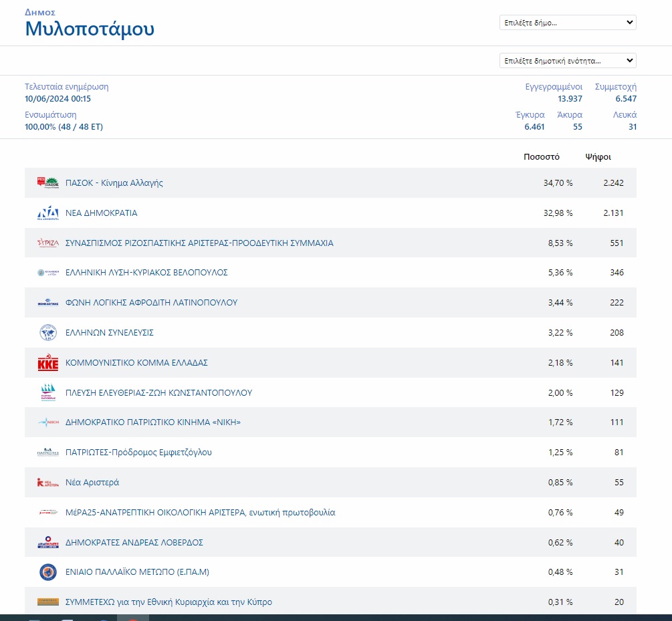Click vote count '208'
The image size is (672, 621).
coord(617,333)
